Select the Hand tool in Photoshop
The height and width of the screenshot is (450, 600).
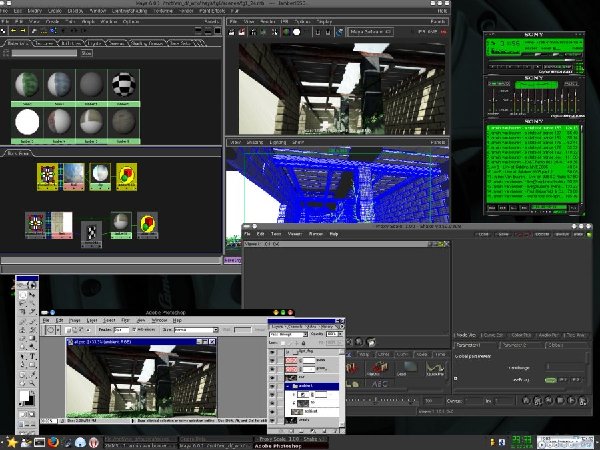[x=23, y=383]
